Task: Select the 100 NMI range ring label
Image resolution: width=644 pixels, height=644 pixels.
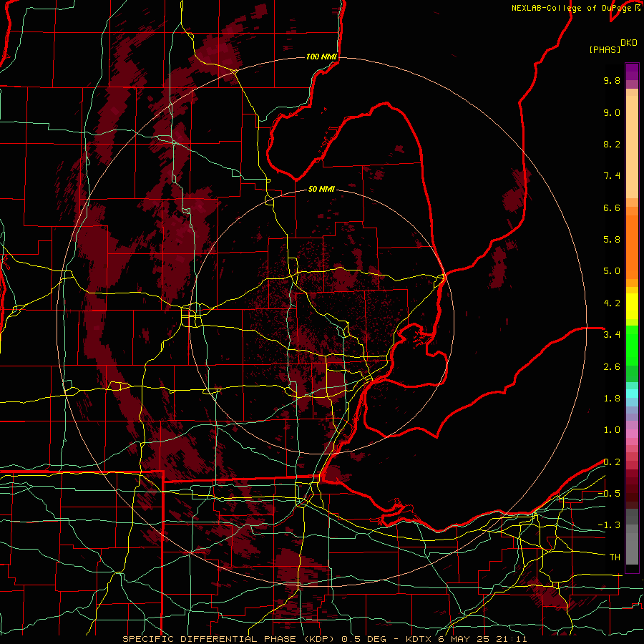Action: (321, 57)
